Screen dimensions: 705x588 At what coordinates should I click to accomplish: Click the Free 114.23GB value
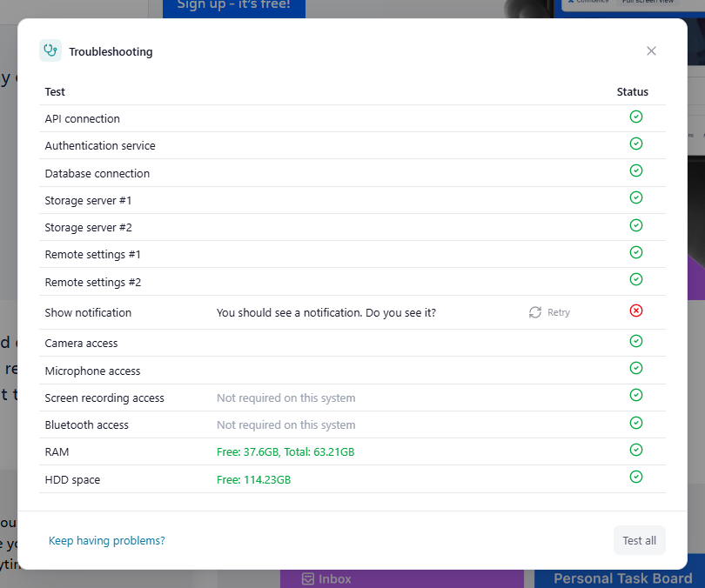click(x=253, y=480)
